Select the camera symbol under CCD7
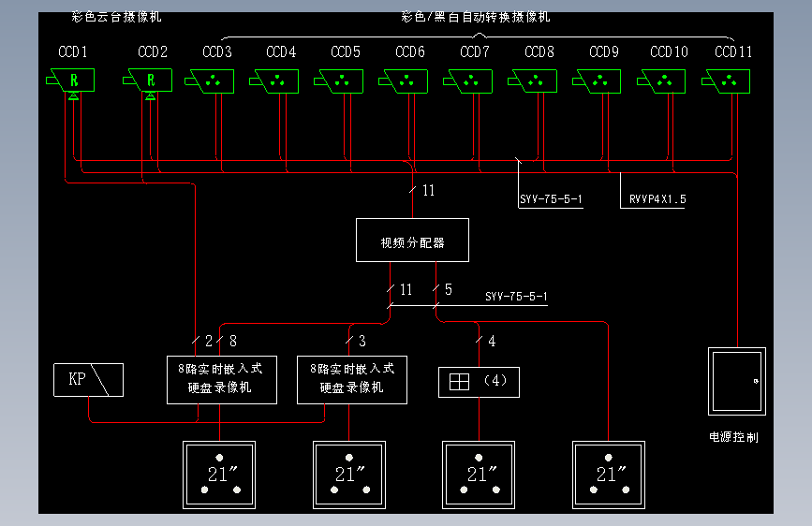812x526 pixels. tap(467, 81)
